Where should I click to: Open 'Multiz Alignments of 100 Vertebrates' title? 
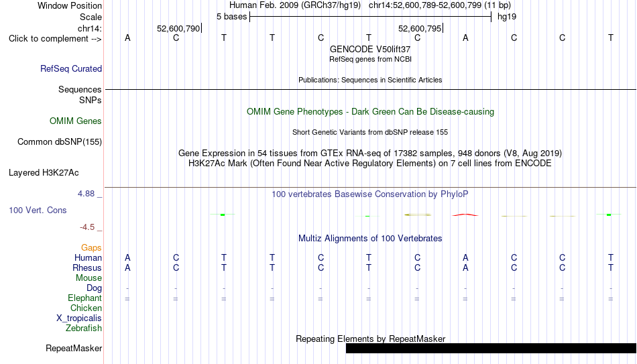(370, 239)
